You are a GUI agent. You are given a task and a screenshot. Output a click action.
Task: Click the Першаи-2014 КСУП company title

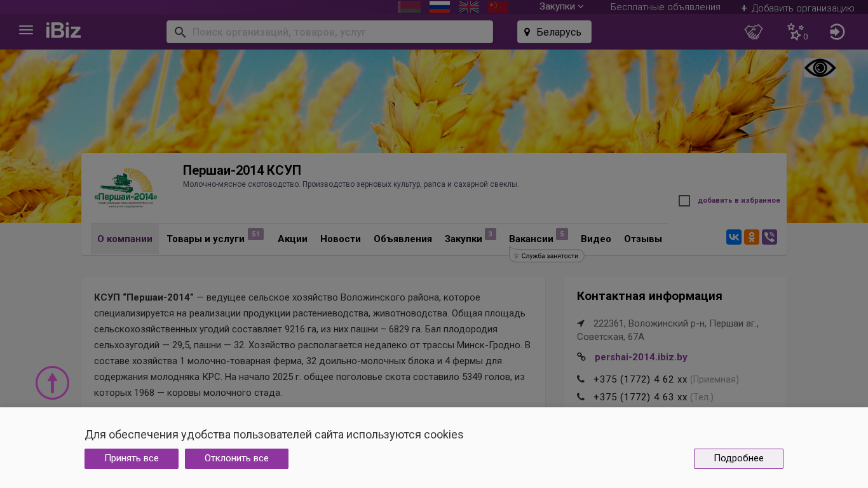tap(242, 170)
